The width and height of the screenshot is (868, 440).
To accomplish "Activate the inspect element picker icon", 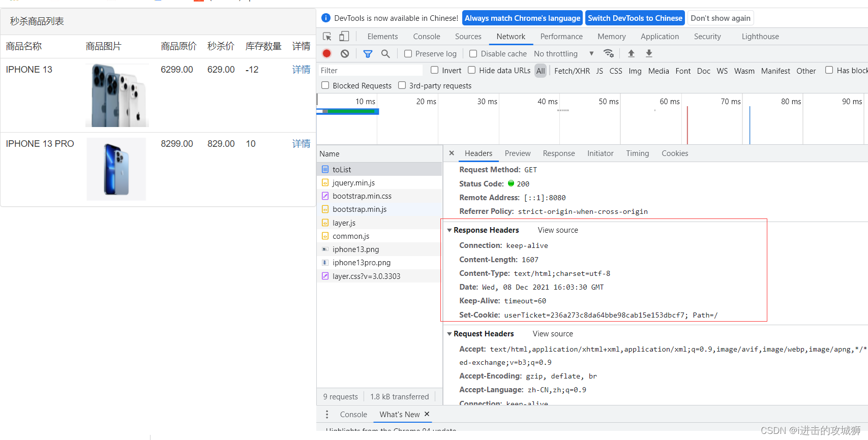I will click(x=327, y=37).
